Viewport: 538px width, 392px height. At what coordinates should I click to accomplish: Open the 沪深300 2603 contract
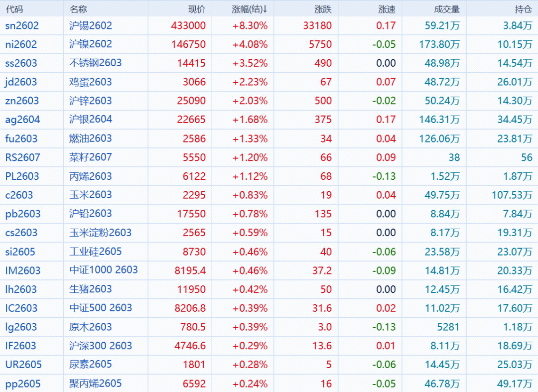(101, 346)
